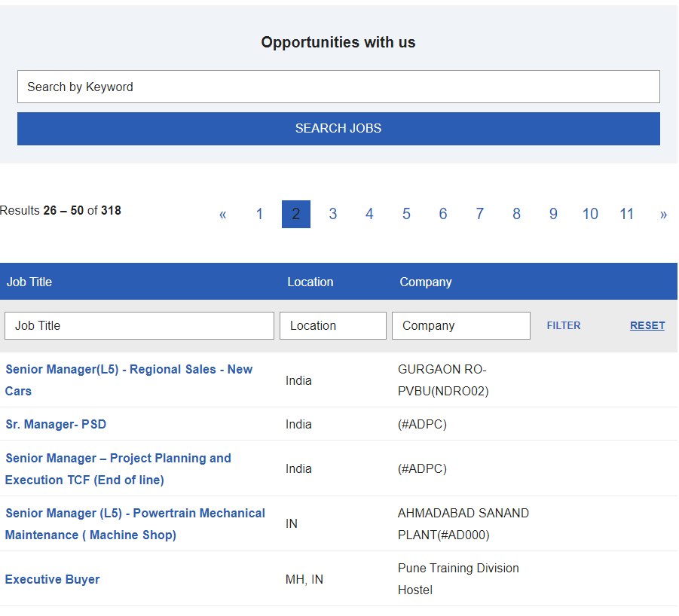
Task: Open the Executive Buyer job
Action: (53, 579)
